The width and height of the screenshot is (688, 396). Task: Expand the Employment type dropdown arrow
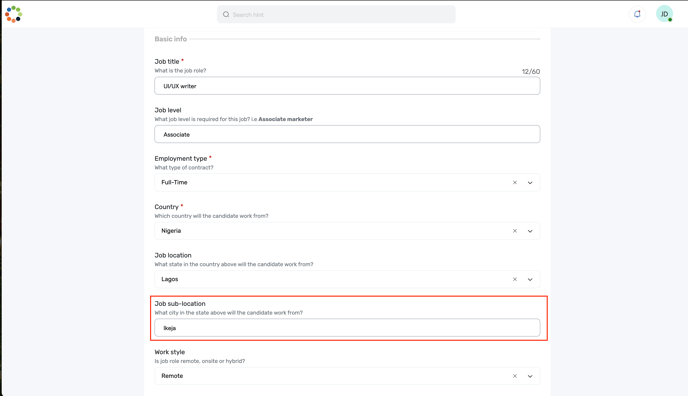530,182
